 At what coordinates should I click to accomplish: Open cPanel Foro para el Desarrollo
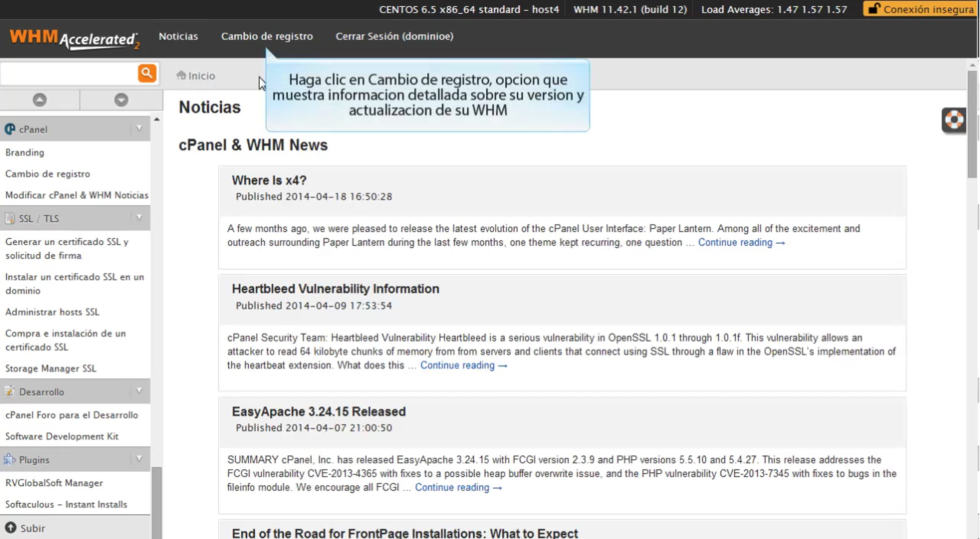point(72,415)
